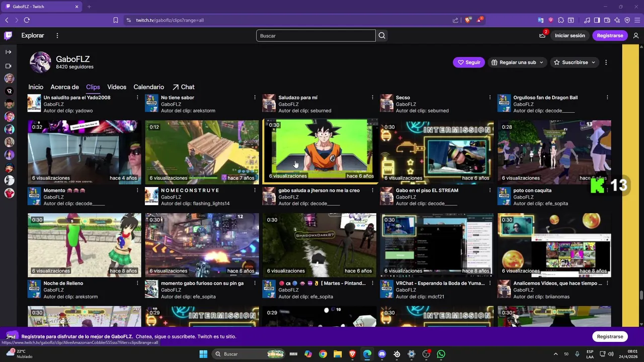Play the Goku 'gabo saluda a jherson' clip
The height and width of the screenshot is (362, 644).
[x=320, y=150]
